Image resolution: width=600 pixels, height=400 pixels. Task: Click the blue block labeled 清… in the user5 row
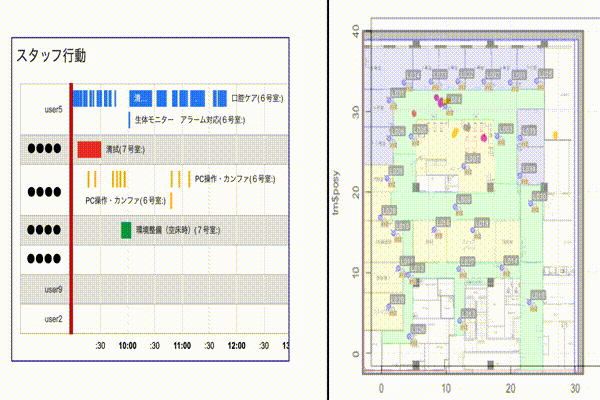(x=140, y=98)
